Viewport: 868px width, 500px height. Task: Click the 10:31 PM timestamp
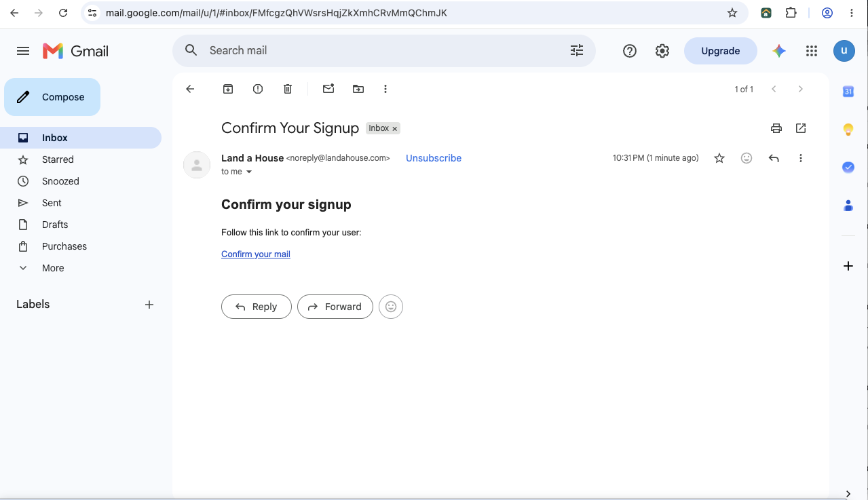656,158
